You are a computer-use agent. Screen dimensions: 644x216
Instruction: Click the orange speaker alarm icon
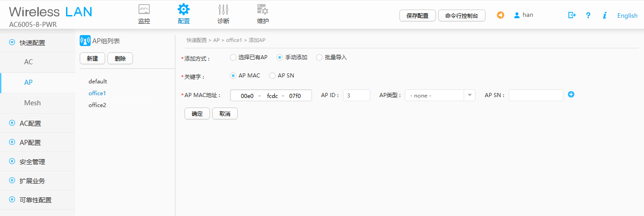click(x=501, y=15)
